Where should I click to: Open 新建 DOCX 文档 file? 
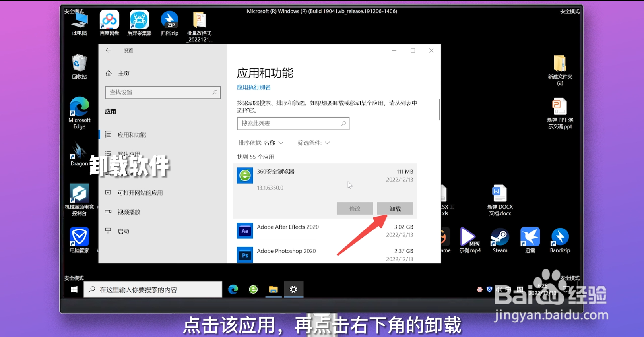[500, 200]
